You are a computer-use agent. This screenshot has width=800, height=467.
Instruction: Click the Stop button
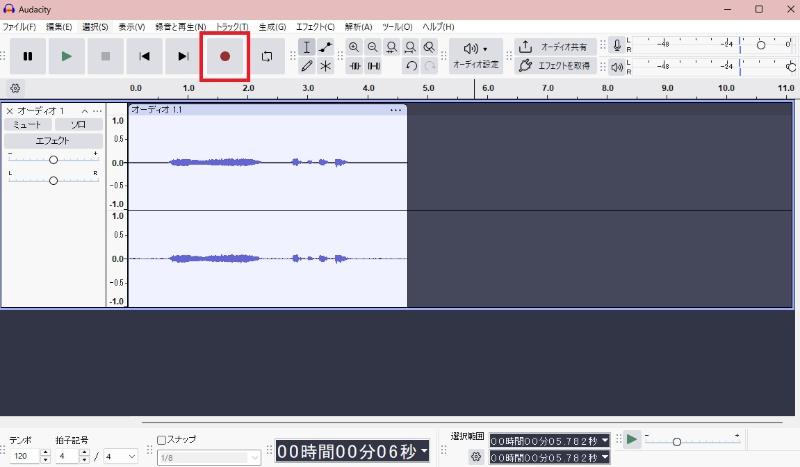pos(105,56)
